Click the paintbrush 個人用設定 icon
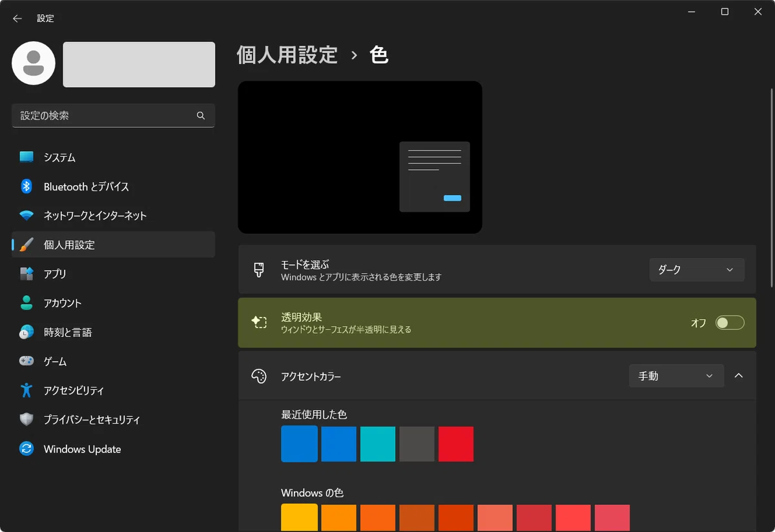Viewport: 775px width, 532px height. [x=26, y=245]
